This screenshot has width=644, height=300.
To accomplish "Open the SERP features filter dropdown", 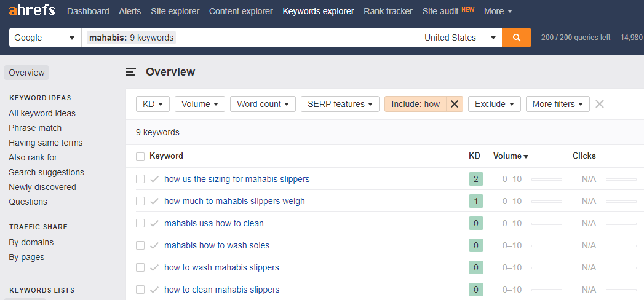I will point(340,104).
